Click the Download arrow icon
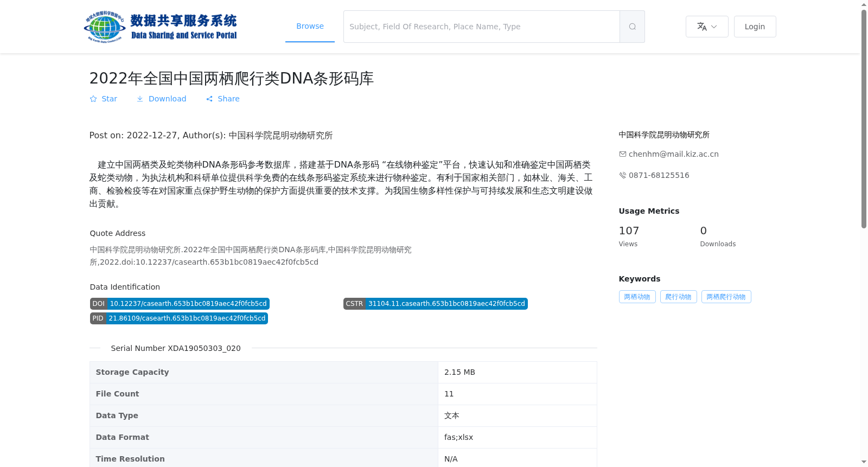The width and height of the screenshot is (868, 467). point(140,99)
